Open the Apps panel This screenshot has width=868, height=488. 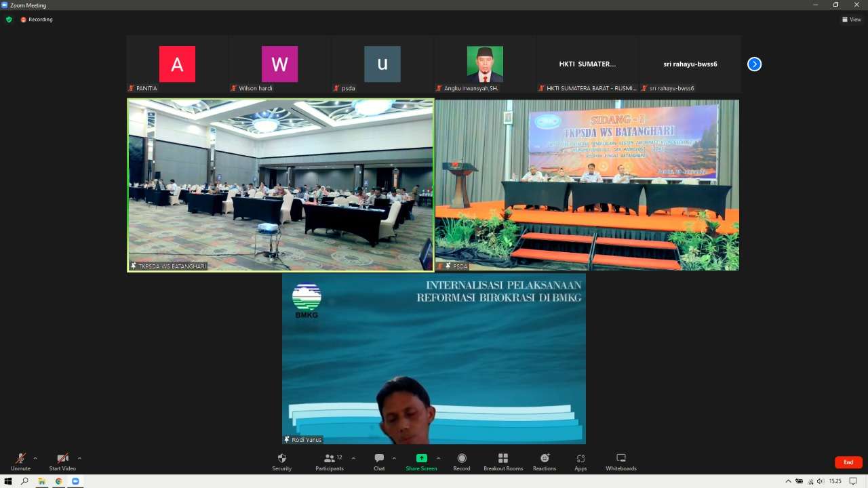click(580, 462)
